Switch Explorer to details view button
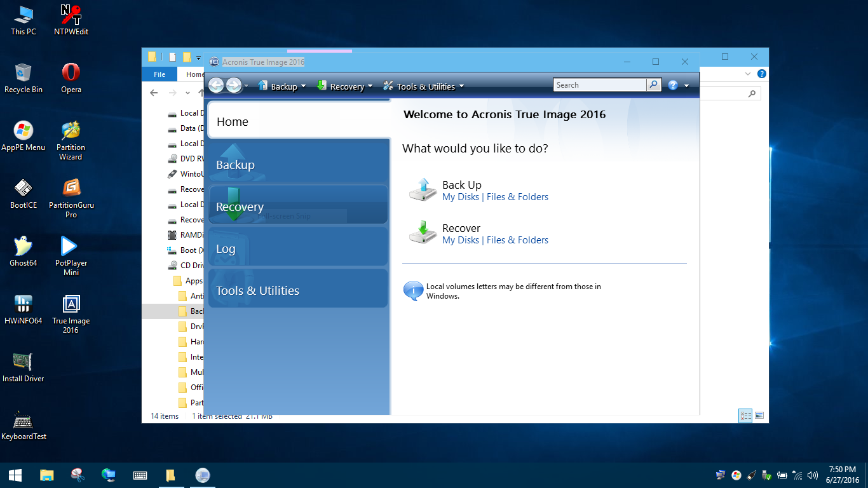Screen dimensions: 868x488 746,416
